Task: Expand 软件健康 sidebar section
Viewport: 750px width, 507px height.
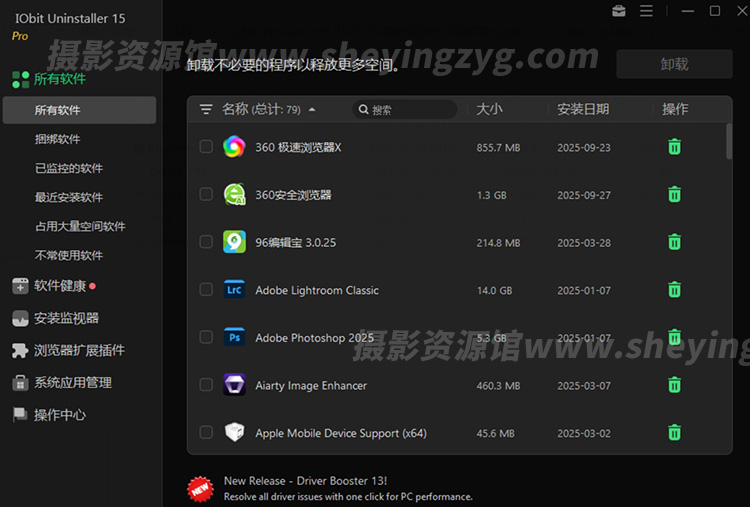Action: click(59, 286)
